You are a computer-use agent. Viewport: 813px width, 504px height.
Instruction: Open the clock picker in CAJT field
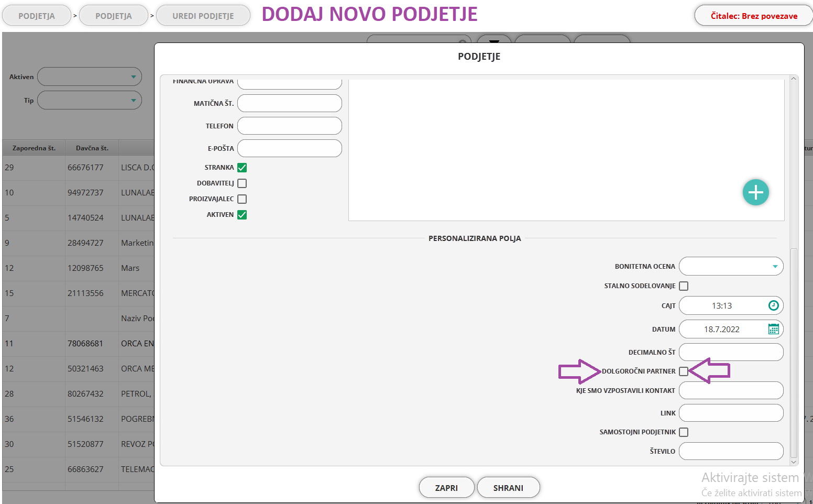(773, 305)
